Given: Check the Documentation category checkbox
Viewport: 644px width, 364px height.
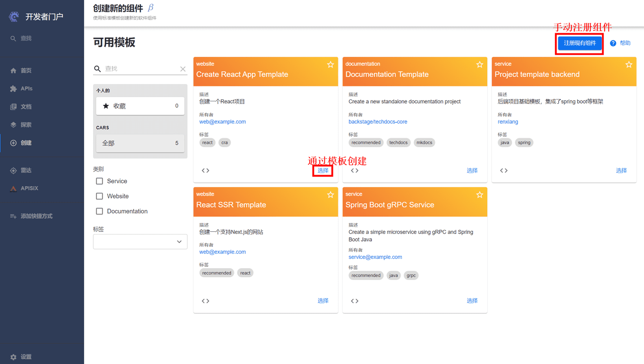Looking at the screenshot, I should [99, 211].
